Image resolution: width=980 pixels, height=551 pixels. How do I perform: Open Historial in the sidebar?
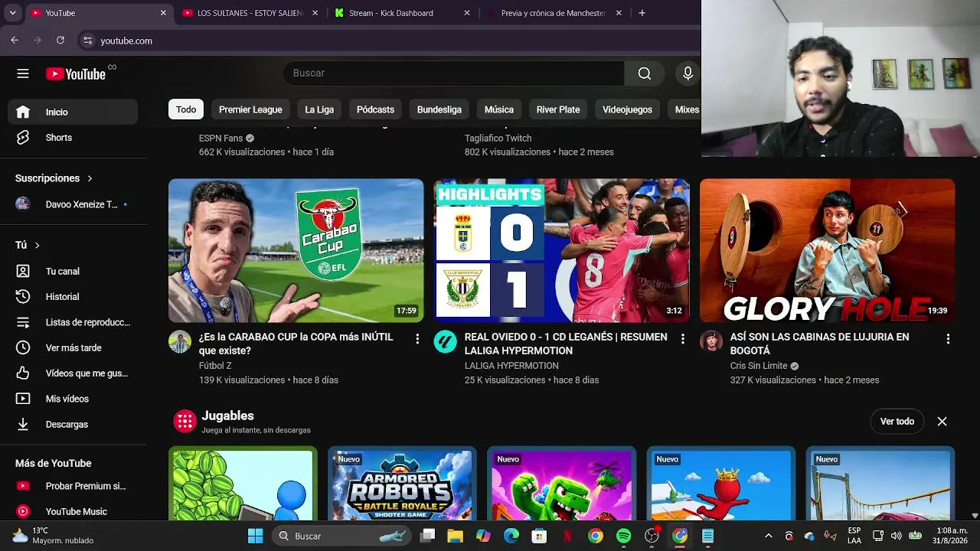73,296
